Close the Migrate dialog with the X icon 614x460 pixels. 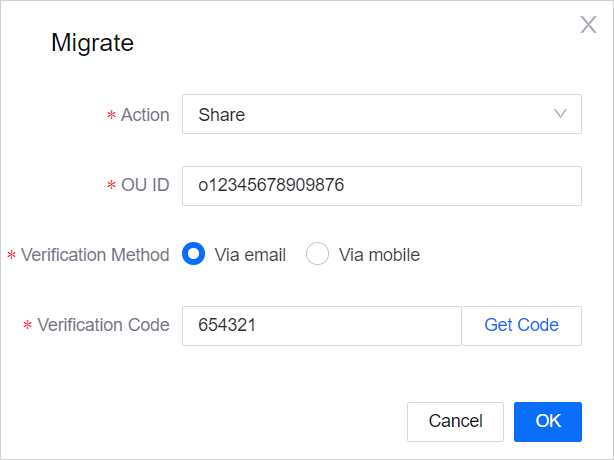coord(588,25)
